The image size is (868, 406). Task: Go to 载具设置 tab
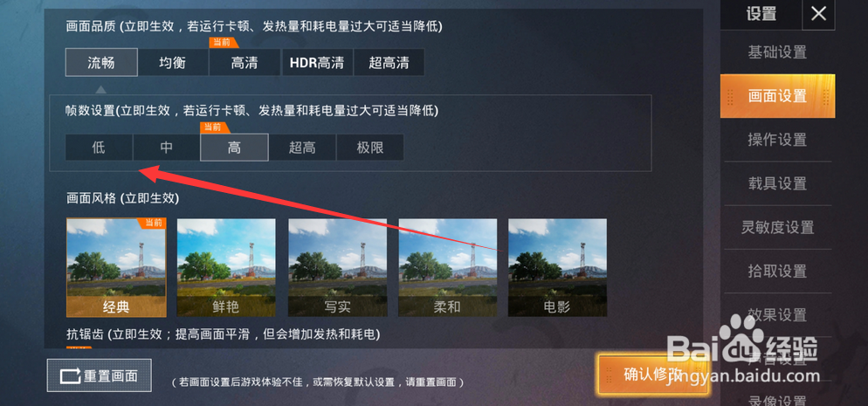click(x=777, y=183)
